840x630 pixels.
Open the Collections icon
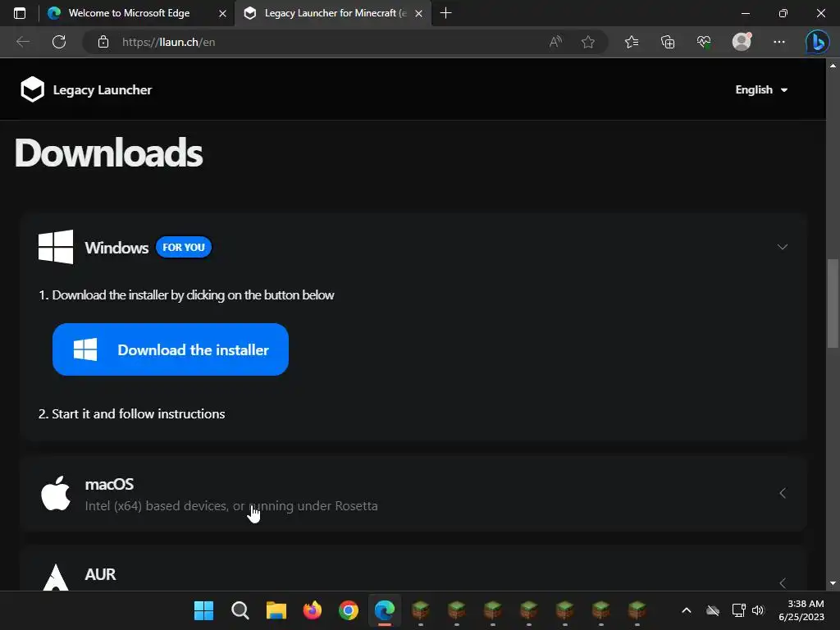point(668,42)
